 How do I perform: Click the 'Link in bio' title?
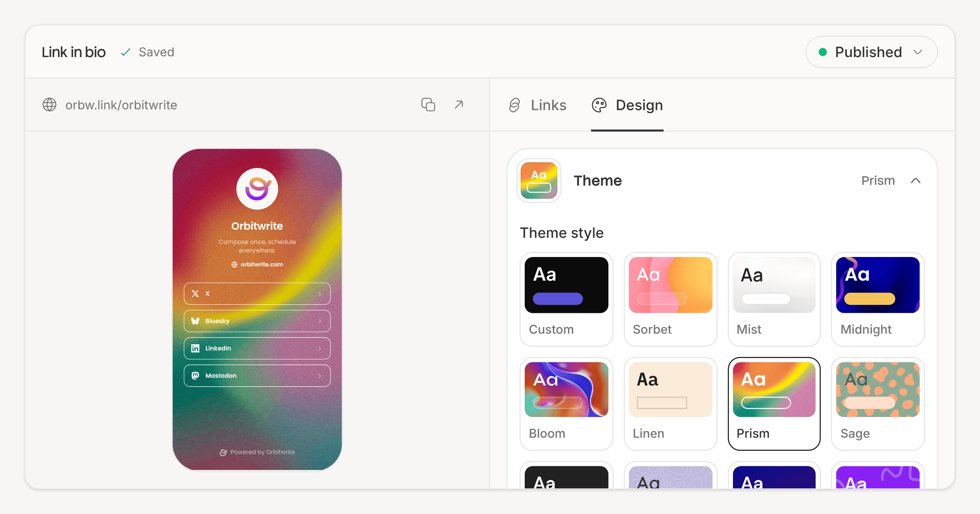(73, 52)
